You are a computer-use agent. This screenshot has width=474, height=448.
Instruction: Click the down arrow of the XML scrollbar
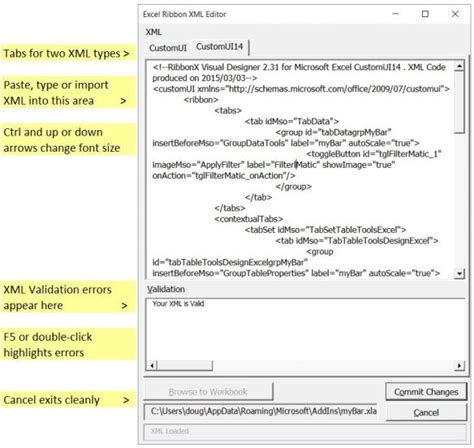pyautogui.click(x=459, y=274)
